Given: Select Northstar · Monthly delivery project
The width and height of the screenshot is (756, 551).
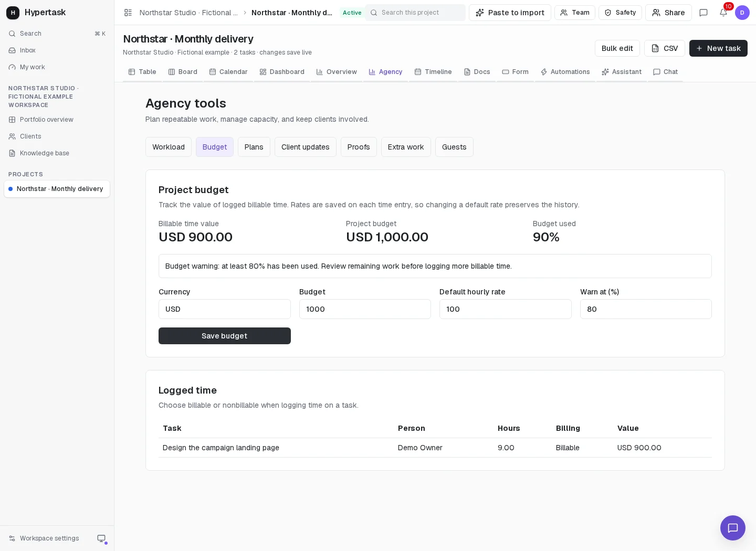Looking at the screenshot, I should (57, 189).
